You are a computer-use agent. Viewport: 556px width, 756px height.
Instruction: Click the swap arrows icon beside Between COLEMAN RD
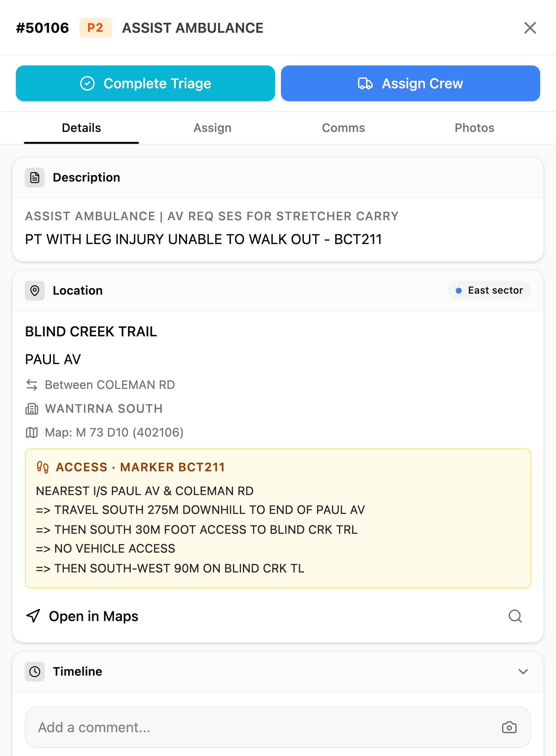click(x=32, y=385)
